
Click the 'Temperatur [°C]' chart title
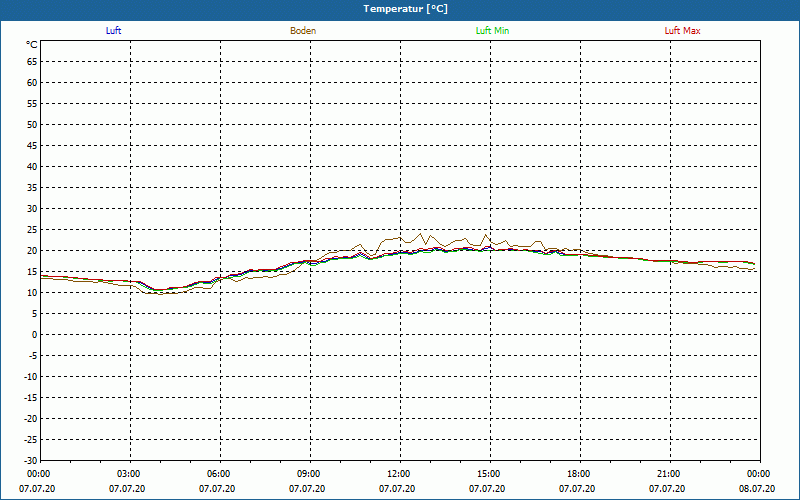(x=405, y=9)
